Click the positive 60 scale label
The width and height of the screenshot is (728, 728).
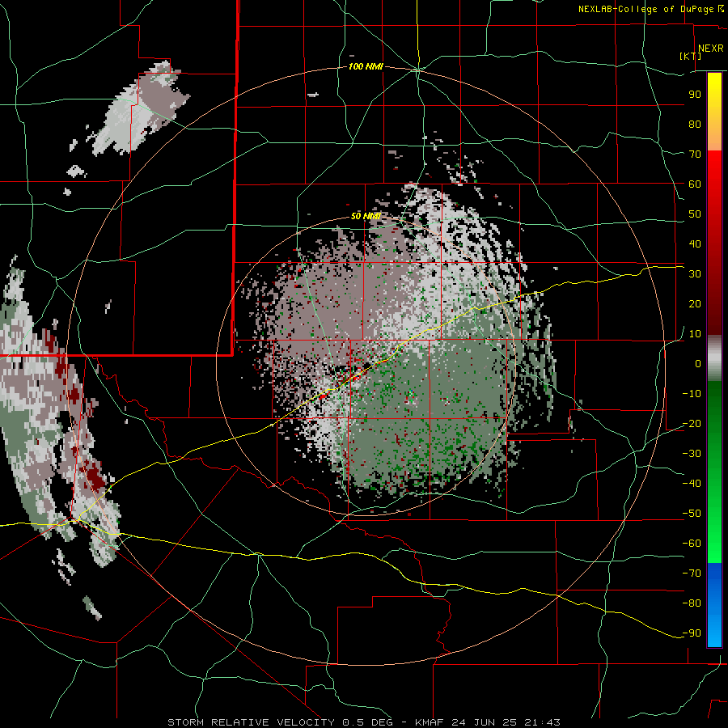pos(695,184)
